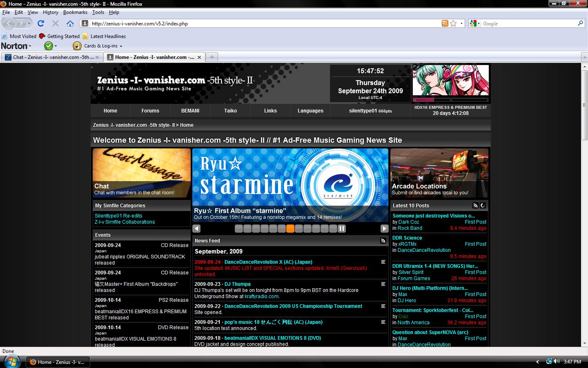Open the History menu
Screen dimensions: 588x368
pyautogui.click(x=51, y=12)
